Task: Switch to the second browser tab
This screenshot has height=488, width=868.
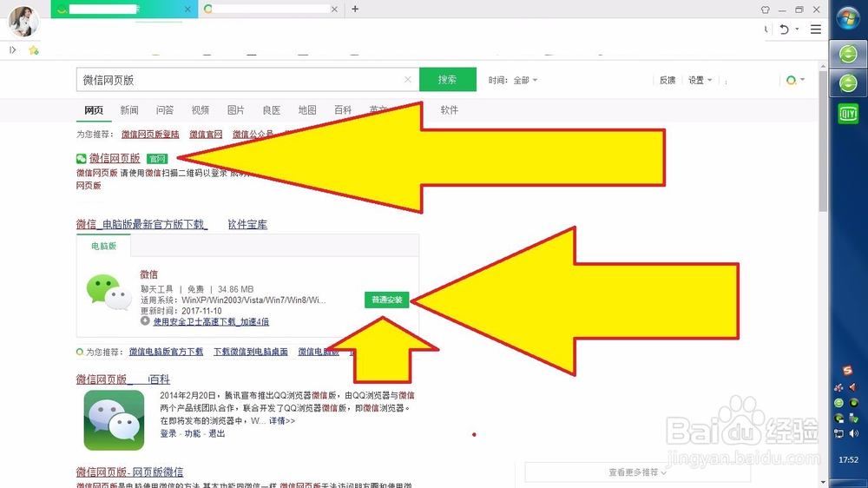Action: click(x=270, y=10)
